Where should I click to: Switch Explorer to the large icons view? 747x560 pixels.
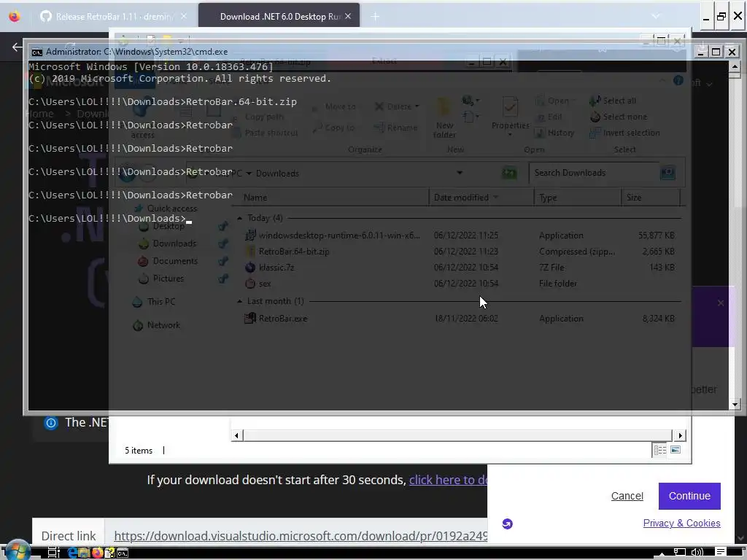click(676, 449)
